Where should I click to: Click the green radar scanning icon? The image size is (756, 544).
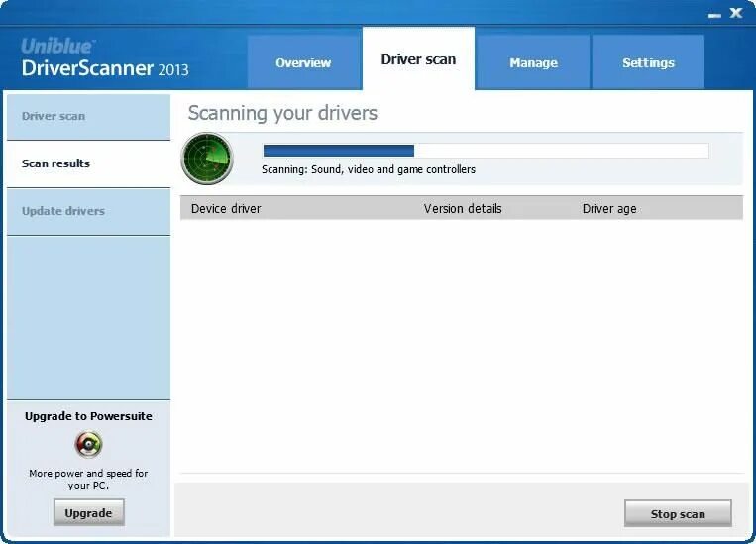pyautogui.click(x=207, y=159)
